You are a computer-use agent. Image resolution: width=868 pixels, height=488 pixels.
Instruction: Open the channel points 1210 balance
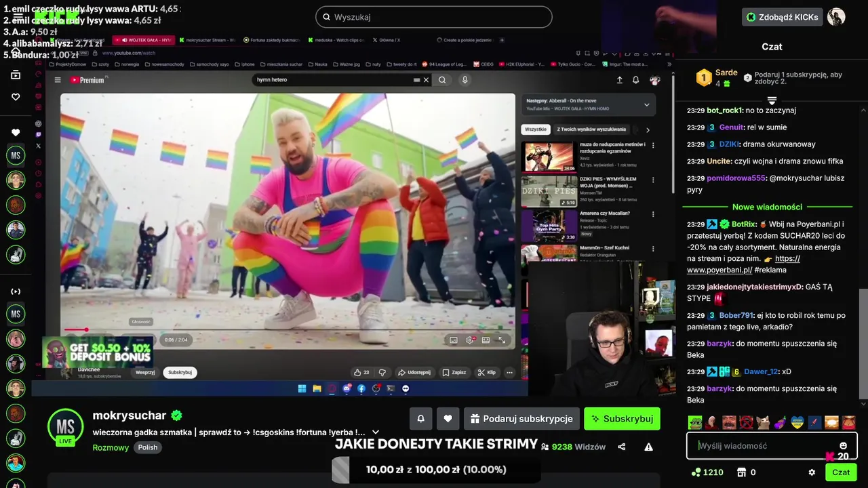coord(707,472)
